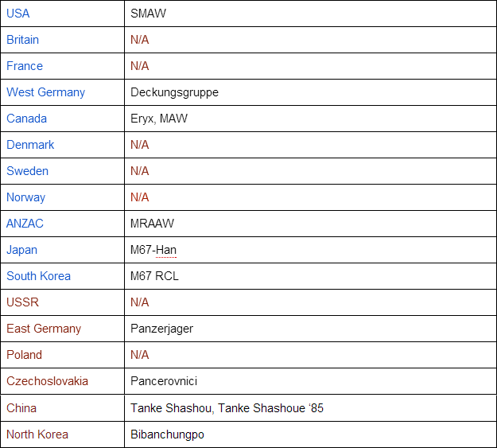Open the Czechoslovakia link
Viewport: 497px width, 448px height.
click(x=47, y=381)
